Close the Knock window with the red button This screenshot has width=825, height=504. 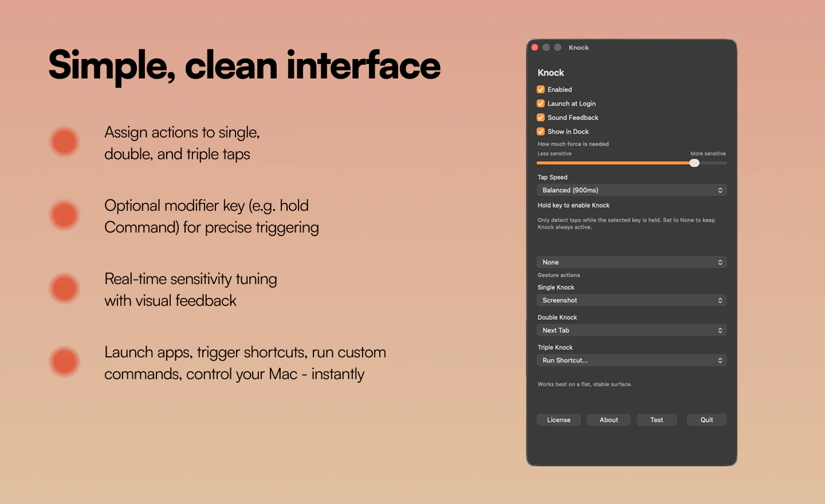[535, 48]
